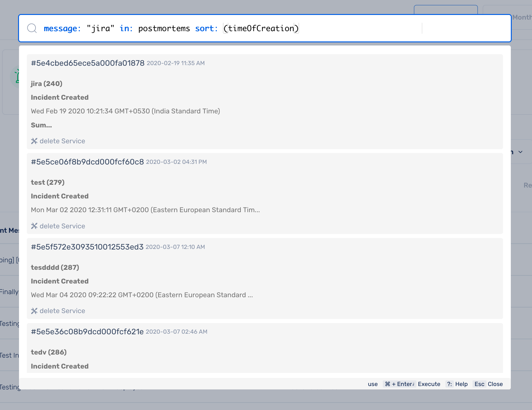Viewport: 532px width, 410px height.
Task: Click the service icon under the jira (240) result
Action: tap(34, 141)
